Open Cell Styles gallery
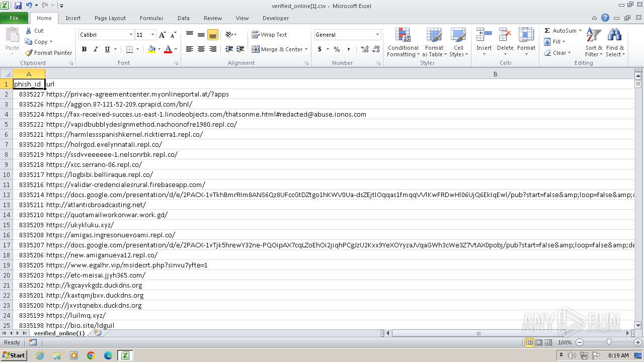 [458, 42]
